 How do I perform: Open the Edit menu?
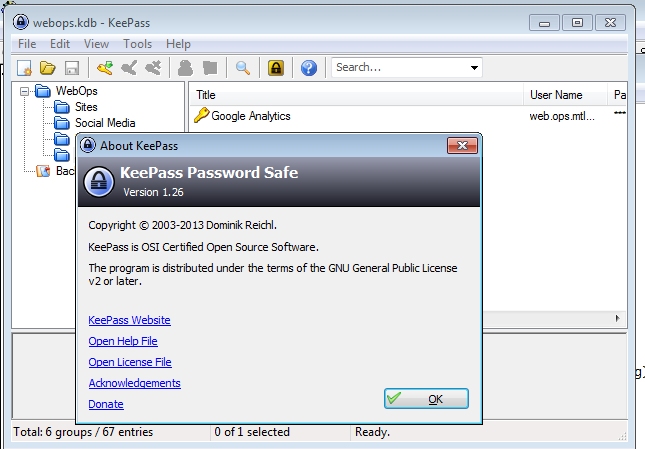click(x=60, y=44)
